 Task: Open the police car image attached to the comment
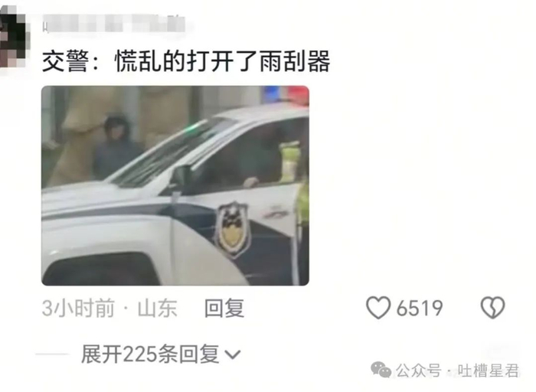(x=175, y=185)
